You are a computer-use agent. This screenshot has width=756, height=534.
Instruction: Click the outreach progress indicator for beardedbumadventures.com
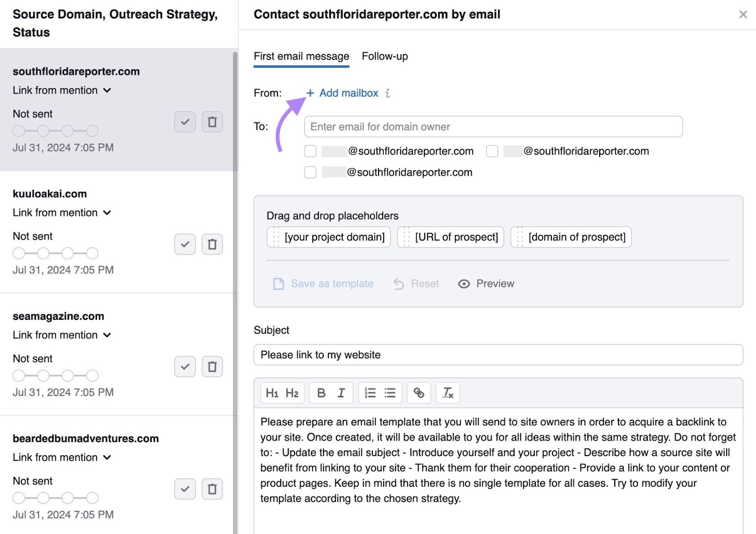pyautogui.click(x=54, y=498)
